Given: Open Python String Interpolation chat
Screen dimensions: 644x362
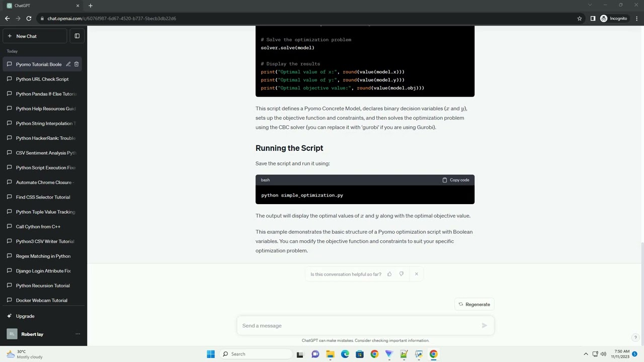Looking at the screenshot, I should click(43, 123).
